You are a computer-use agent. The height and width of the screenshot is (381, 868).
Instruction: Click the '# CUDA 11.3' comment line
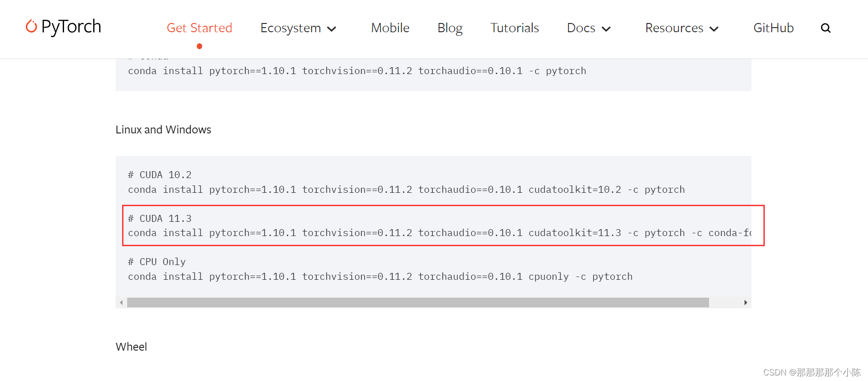[159, 219]
